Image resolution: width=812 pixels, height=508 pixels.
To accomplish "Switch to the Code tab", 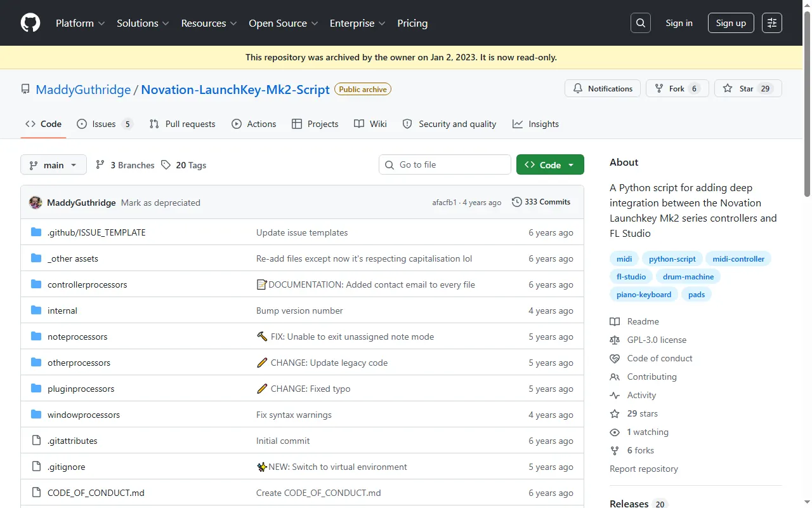I will pos(43,124).
